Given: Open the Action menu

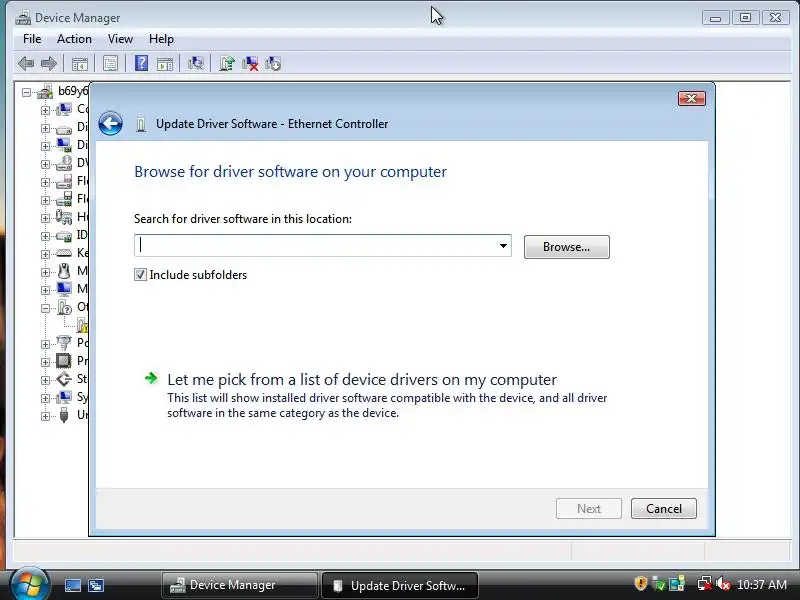Looking at the screenshot, I should [x=74, y=39].
